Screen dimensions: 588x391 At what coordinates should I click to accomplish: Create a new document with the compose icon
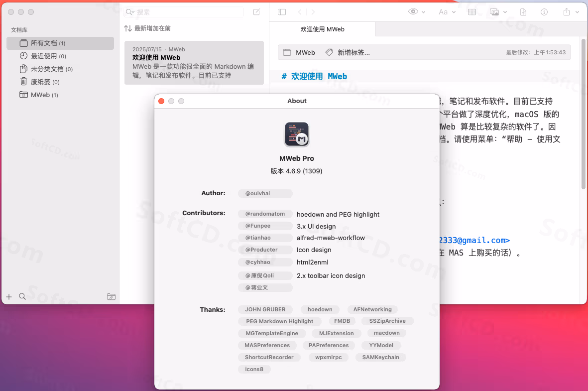click(x=256, y=12)
